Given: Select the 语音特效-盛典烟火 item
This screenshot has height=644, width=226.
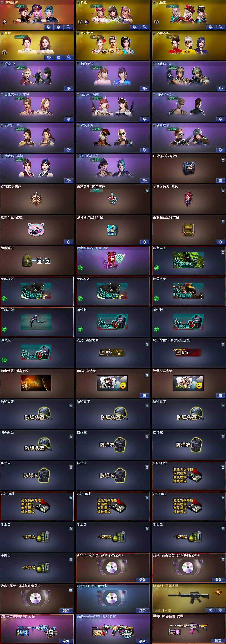Looking at the screenshot, I should point(37,383).
